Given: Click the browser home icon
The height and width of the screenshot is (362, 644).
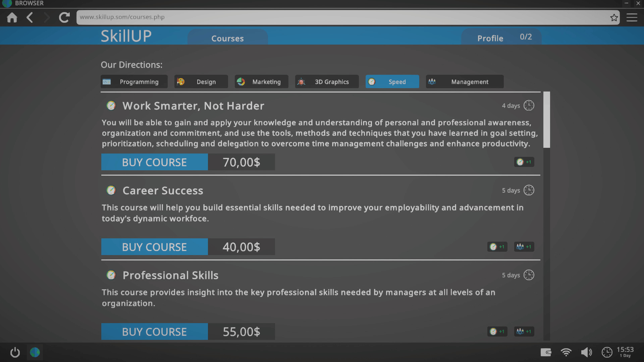Looking at the screenshot, I should click(x=12, y=17).
